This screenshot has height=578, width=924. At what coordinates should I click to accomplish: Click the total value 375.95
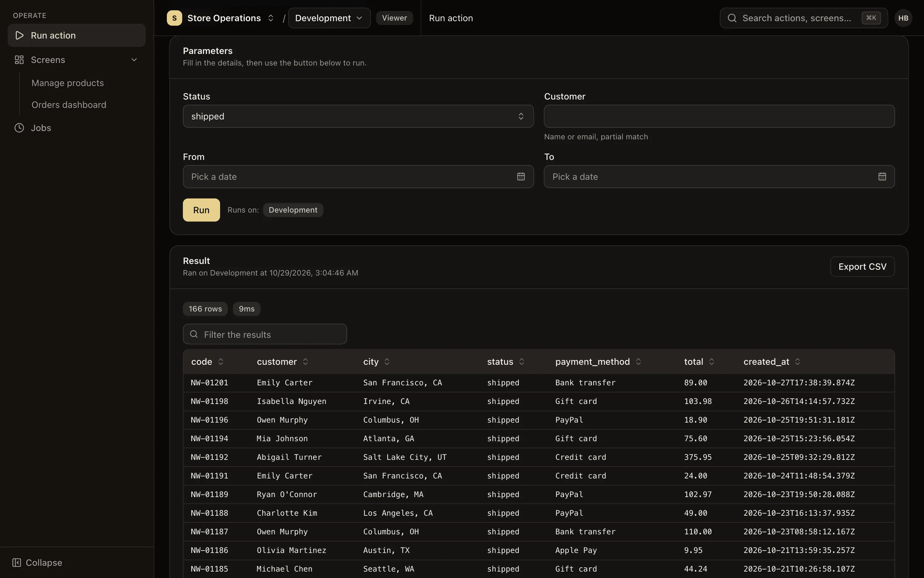[x=697, y=457]
